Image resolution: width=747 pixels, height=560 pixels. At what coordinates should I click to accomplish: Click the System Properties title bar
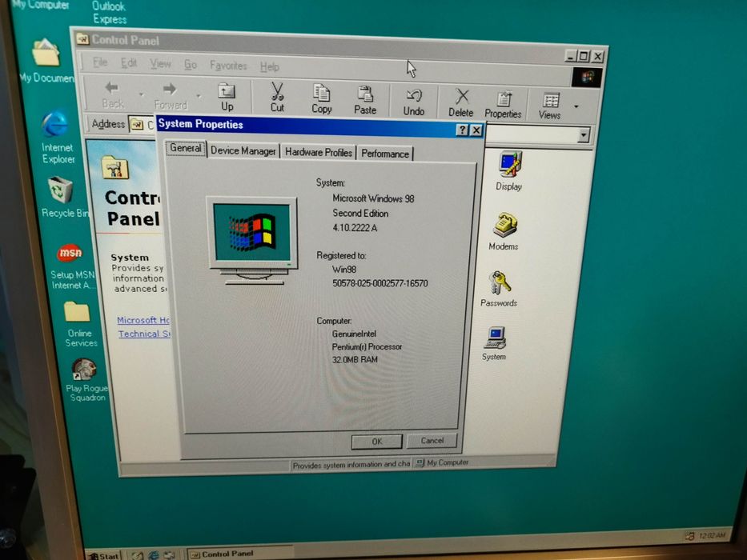pyautogui.click(x=305, y=126)
